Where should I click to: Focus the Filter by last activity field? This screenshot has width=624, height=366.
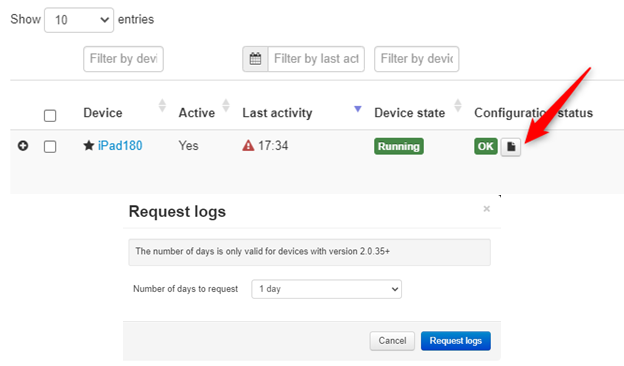tap(316, 59)
